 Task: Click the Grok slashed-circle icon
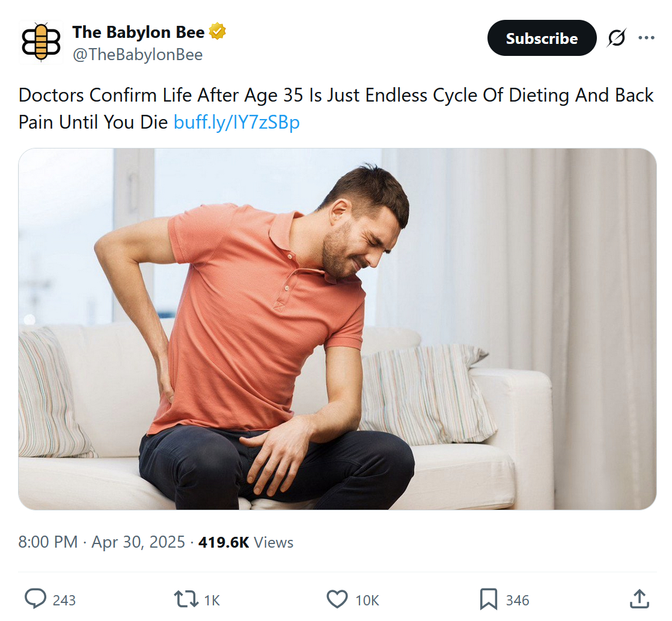(x=616, y=38)
